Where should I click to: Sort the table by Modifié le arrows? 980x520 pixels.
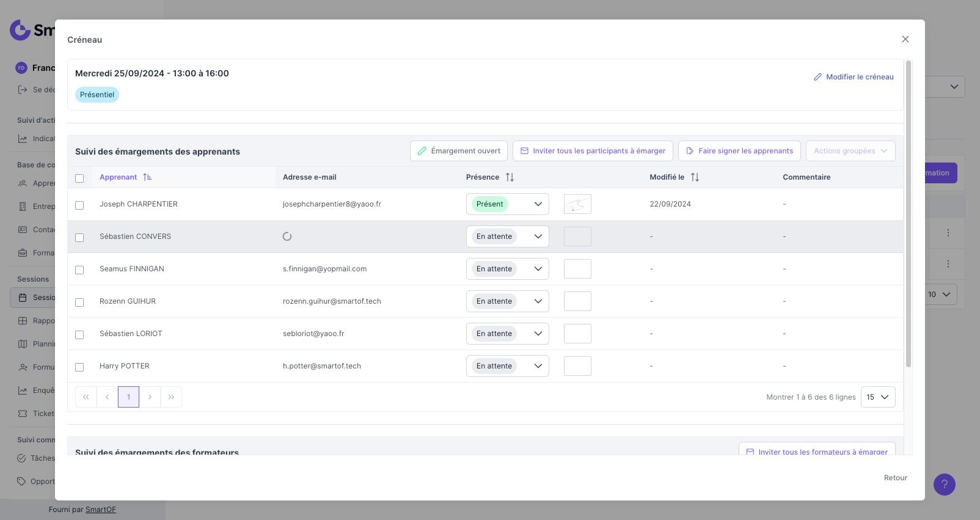pyautogui.click(x=695, y=177)
